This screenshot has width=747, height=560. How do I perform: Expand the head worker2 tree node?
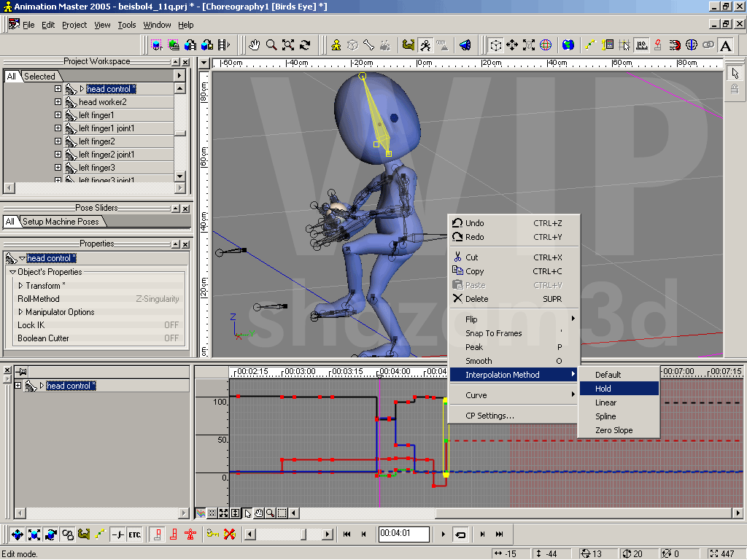click(58, 102)
